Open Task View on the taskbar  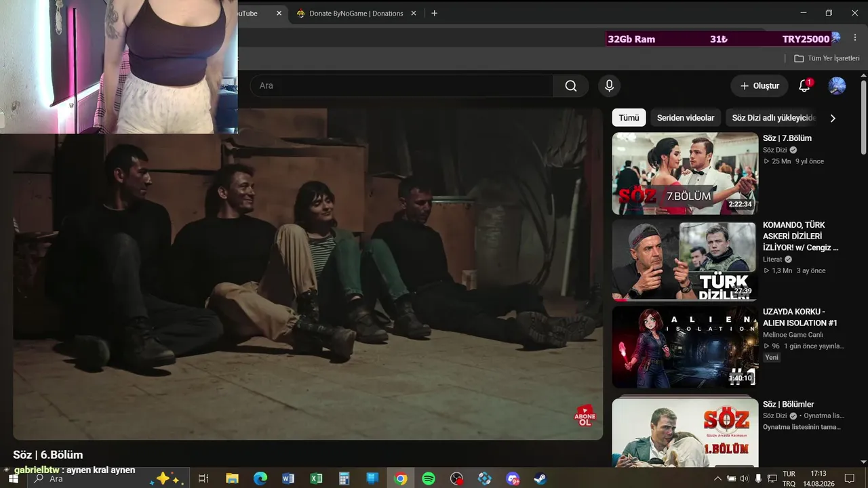[203, 479]
